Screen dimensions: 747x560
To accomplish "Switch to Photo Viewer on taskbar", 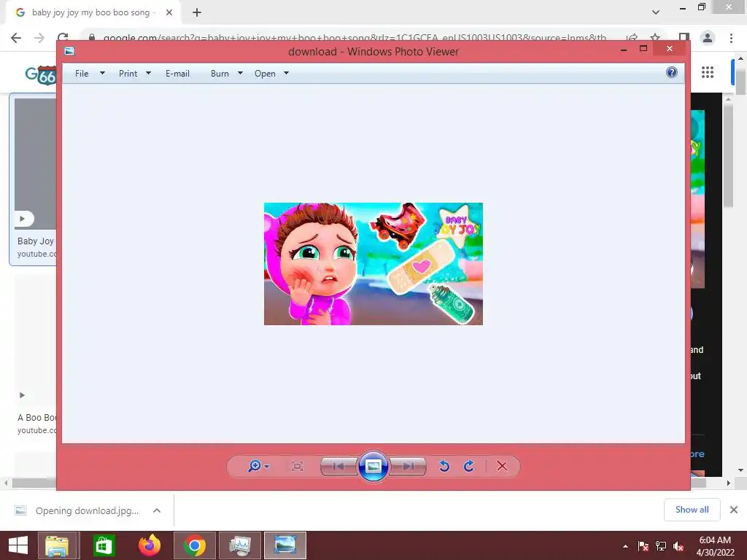I will click(x=285, y=545).
